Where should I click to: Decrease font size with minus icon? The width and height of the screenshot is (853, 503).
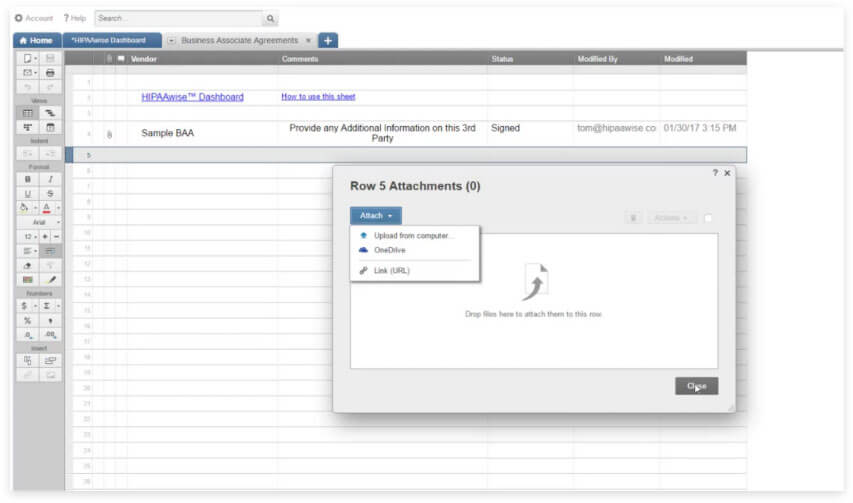(x=56, y=237)
